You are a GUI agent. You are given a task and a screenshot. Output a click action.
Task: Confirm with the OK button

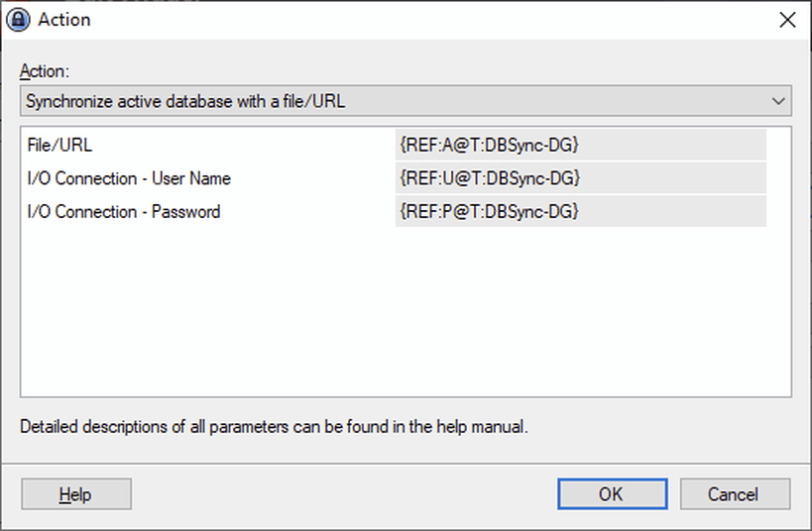click(610, 493)
